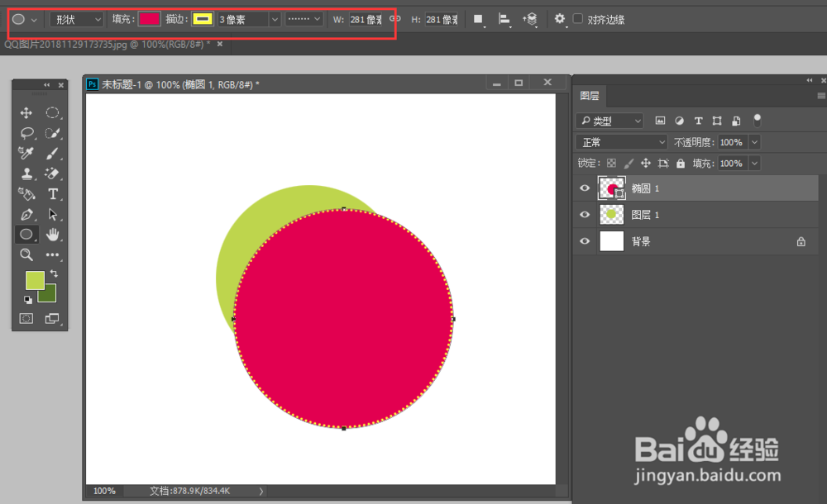The image size is (827, 504).
Task: Close the QQ图片 document tab
Action: click(x=220, y=44)
